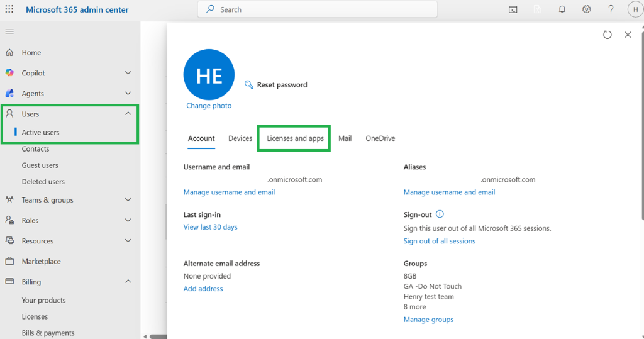Viewport: 644px width, 339px height.
Task: Click the Microsoft 365 admin center title
Action: (x=77, y=9)
